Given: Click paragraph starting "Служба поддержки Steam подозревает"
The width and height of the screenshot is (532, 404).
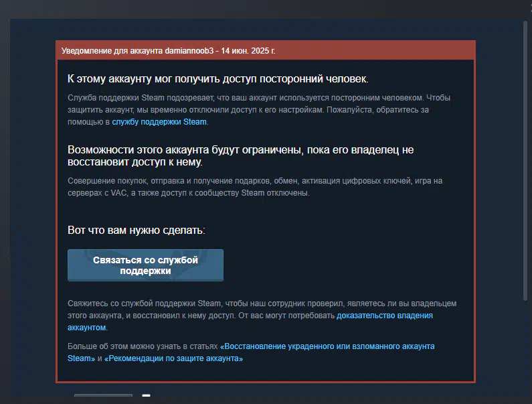Looking at the screenshot, I should coord(259,110).
